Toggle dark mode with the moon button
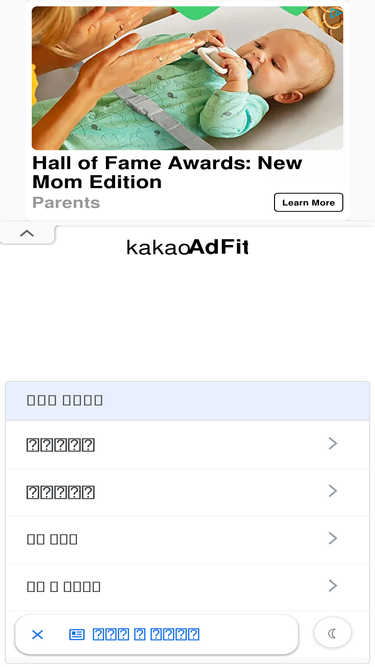 [x=332, y=634]
